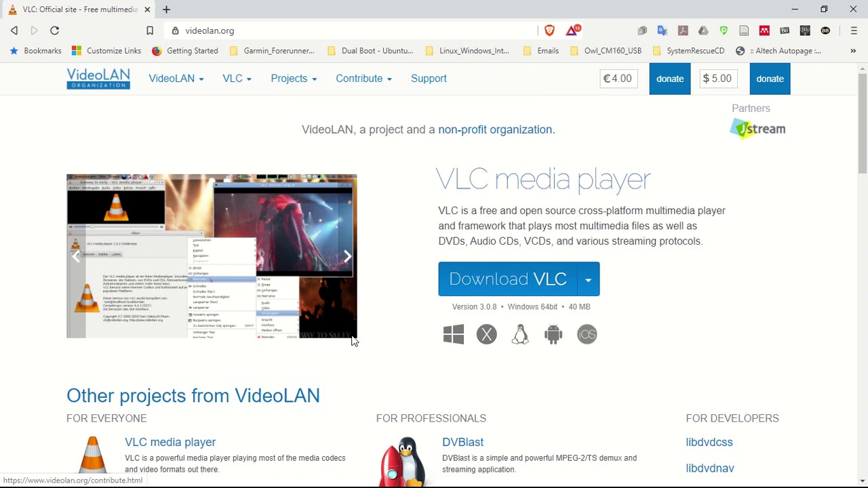Open the red Mendeley extension icon
868x488 pixels.
764,30
